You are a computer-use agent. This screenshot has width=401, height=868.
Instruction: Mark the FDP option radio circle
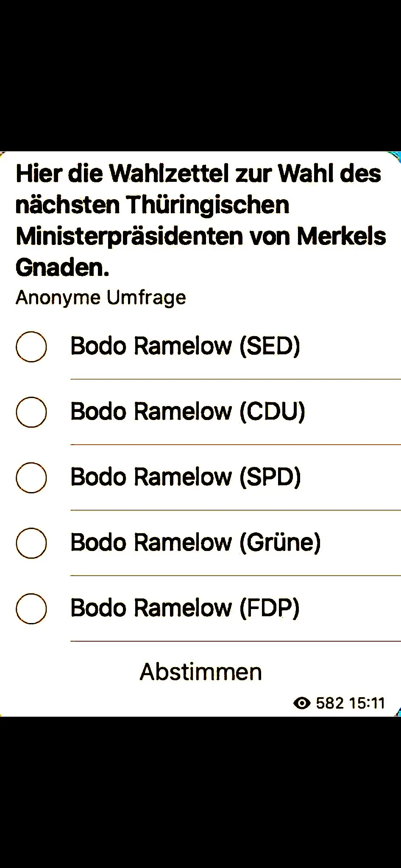click(31, 609)
